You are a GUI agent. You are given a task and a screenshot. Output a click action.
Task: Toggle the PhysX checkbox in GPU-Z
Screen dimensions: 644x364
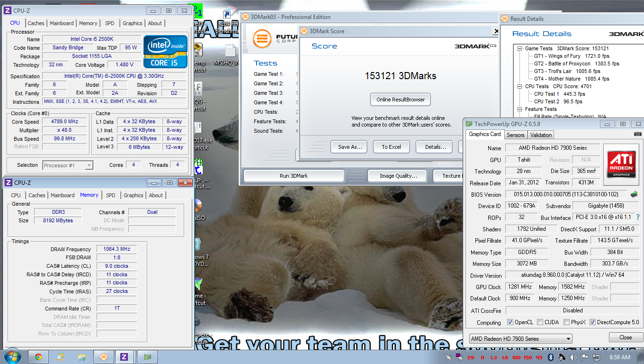566,322
